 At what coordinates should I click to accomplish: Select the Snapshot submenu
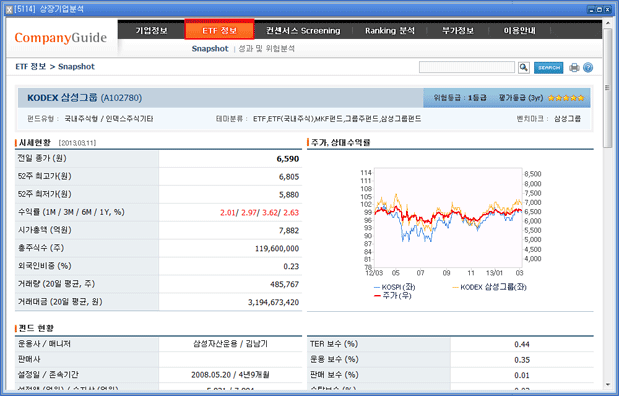click(x=210, y=49)
